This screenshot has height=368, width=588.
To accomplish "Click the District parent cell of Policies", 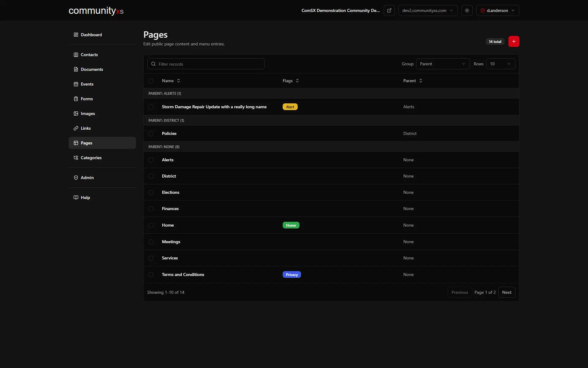I will 410,133.
